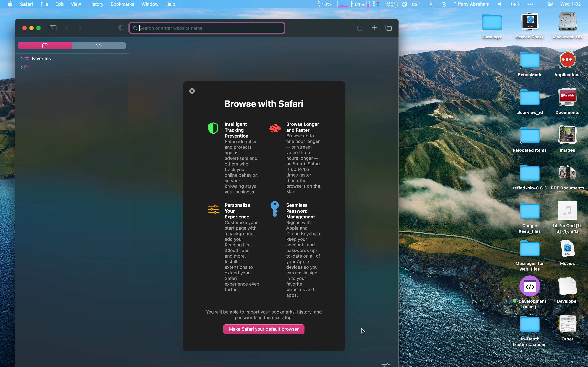Open the volume control in menu bar
The width and height of the screenshot is (588, 367).
pos(500,4)
